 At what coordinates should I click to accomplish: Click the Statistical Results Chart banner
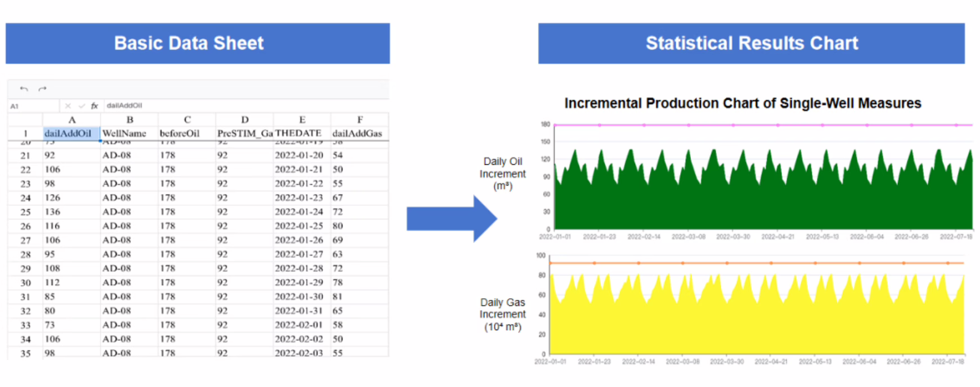(x=751, y=43)
